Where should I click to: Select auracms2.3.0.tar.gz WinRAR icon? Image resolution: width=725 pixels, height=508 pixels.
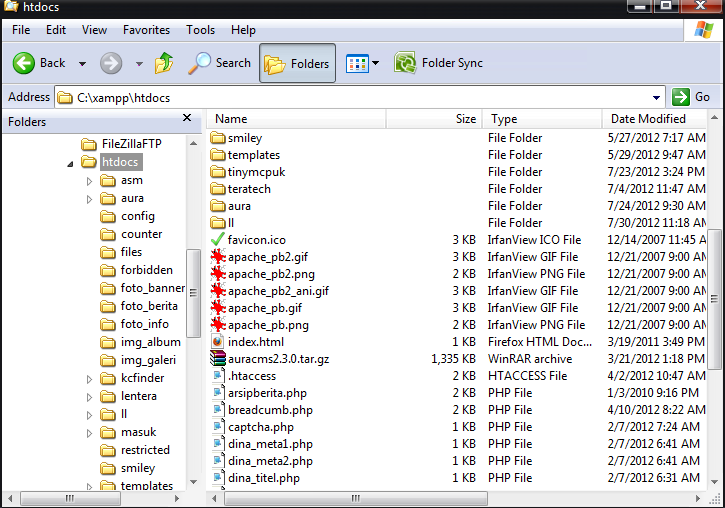coord(218,359)
